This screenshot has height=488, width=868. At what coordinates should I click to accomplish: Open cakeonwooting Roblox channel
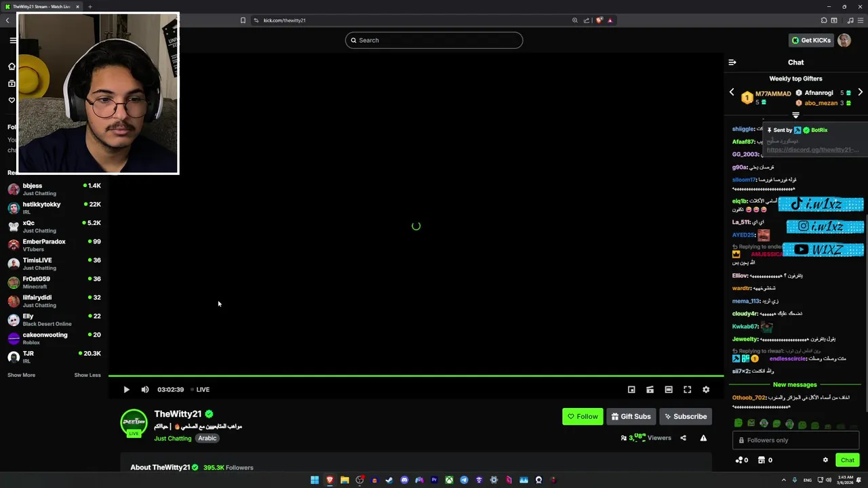point(54,338)
